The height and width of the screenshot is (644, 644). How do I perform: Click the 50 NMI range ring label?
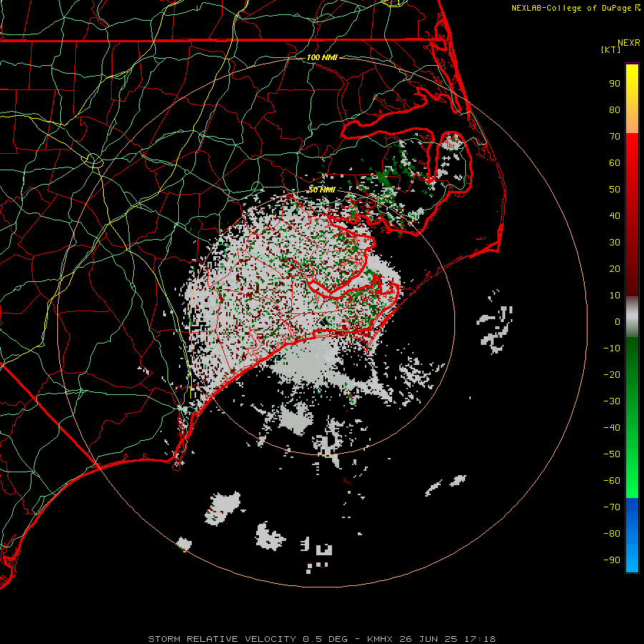[x=322, y=190]
